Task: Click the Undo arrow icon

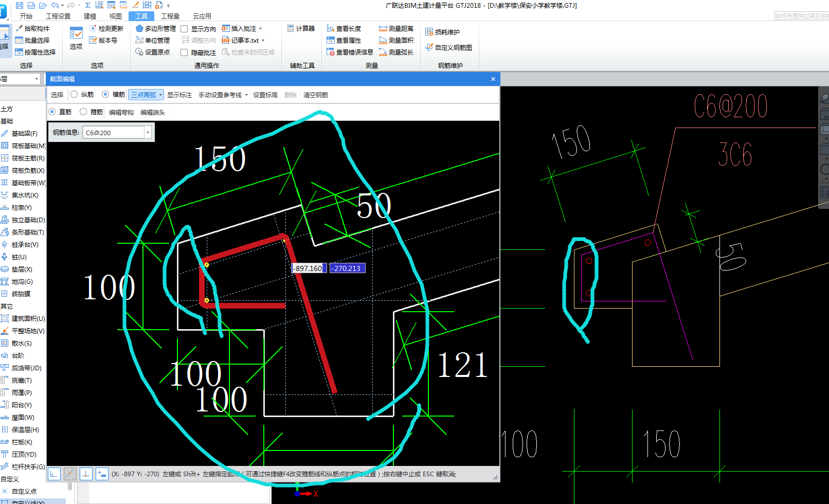Action: [55, 5]
